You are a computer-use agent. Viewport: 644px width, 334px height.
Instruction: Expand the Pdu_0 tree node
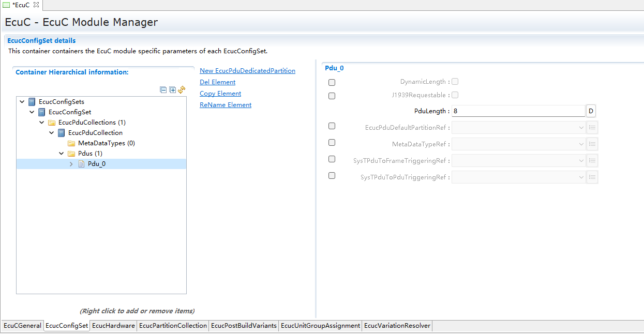[71, 164]
